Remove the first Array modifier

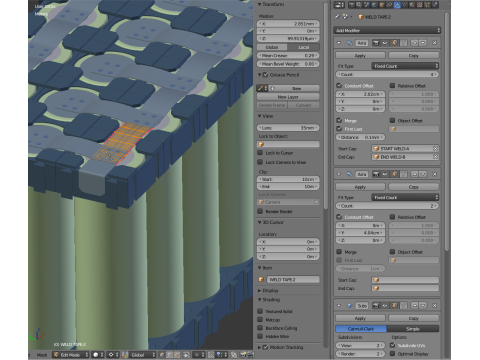(434, 43)
